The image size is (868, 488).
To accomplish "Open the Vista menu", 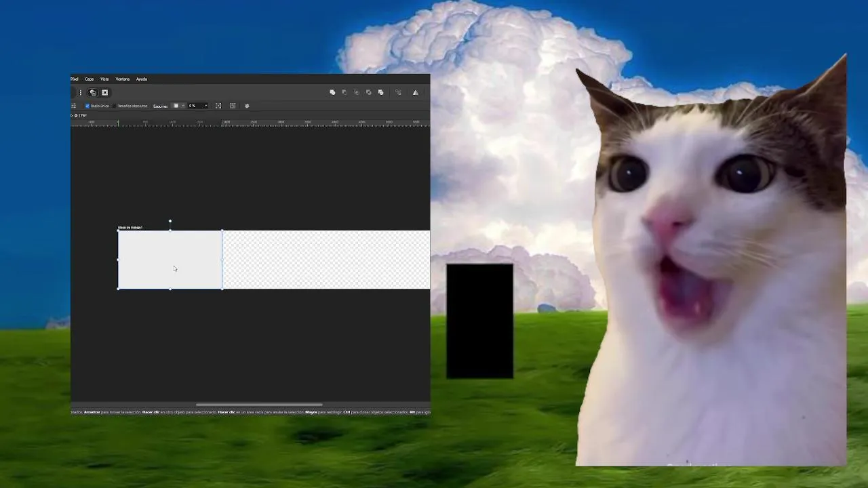I will (x=104, y=79).
